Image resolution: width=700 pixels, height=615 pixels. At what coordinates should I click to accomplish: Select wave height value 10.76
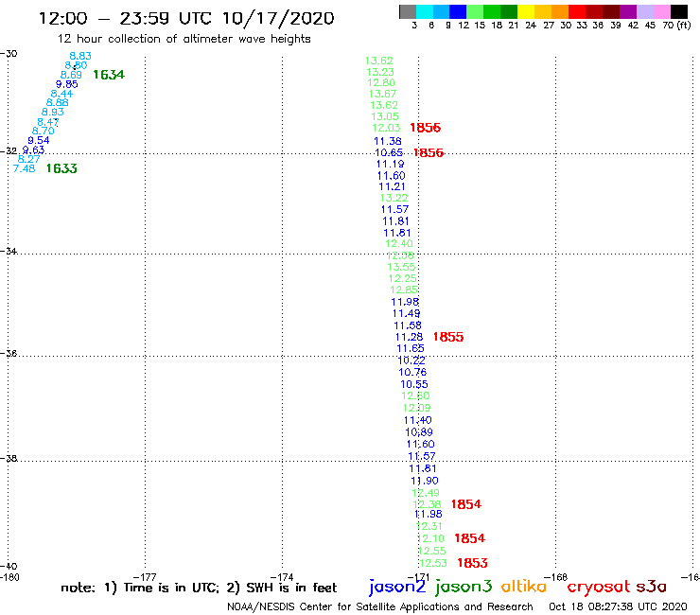(412, 372)
